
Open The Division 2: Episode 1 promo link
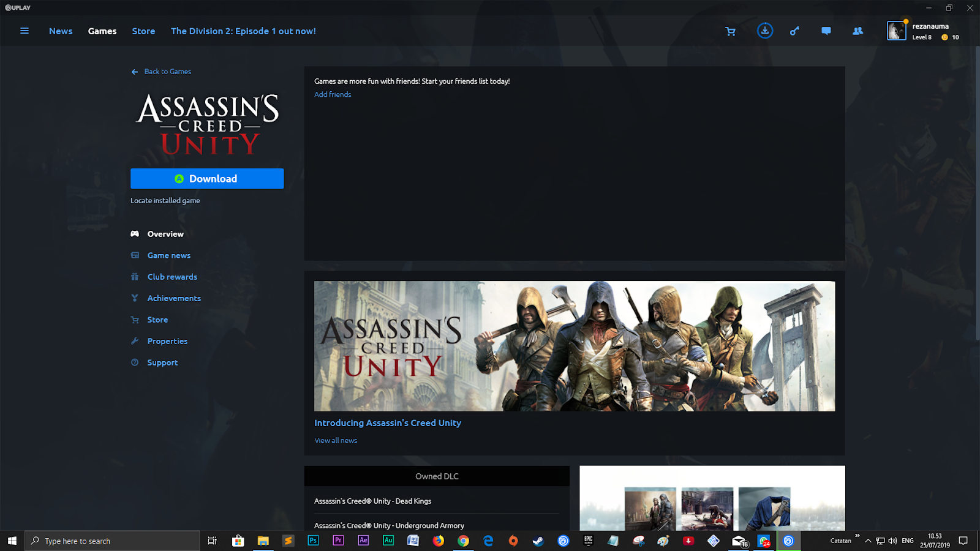pos(243,31)
